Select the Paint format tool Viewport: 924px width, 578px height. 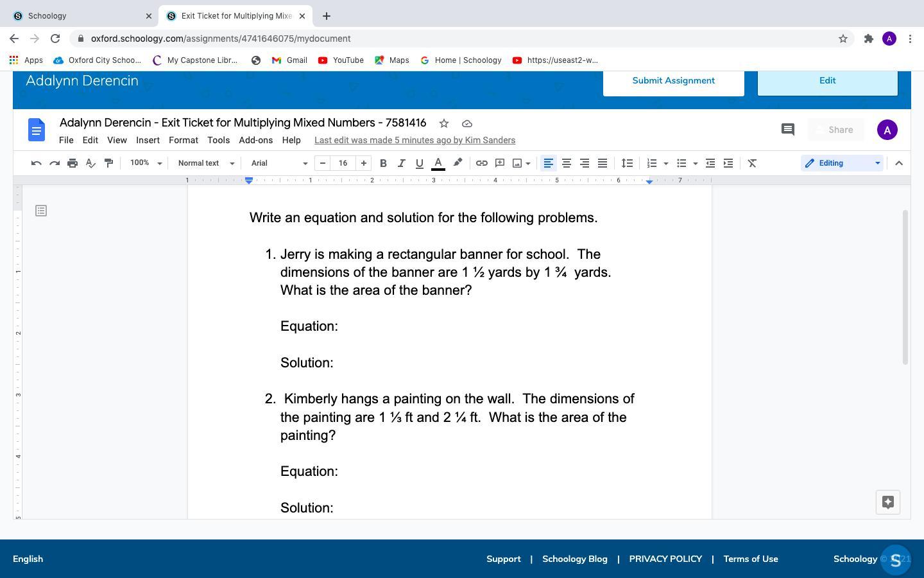click(x=108, y=163)
